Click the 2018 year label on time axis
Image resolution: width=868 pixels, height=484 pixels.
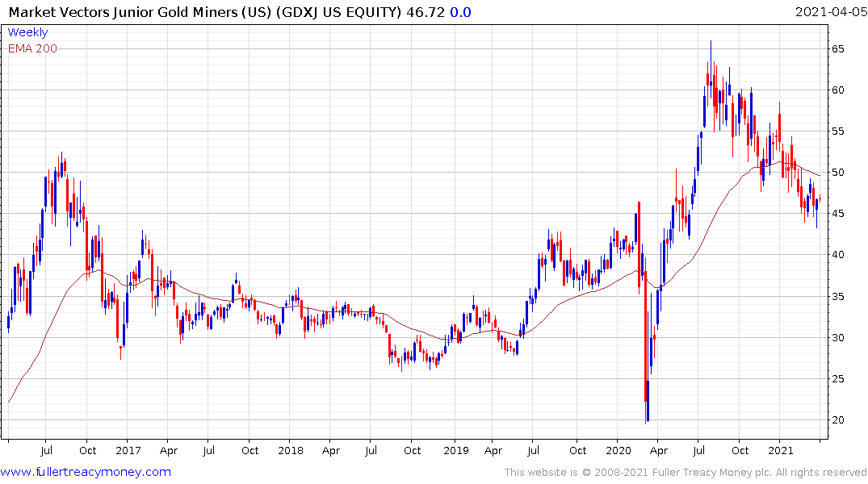coord(291,450)
